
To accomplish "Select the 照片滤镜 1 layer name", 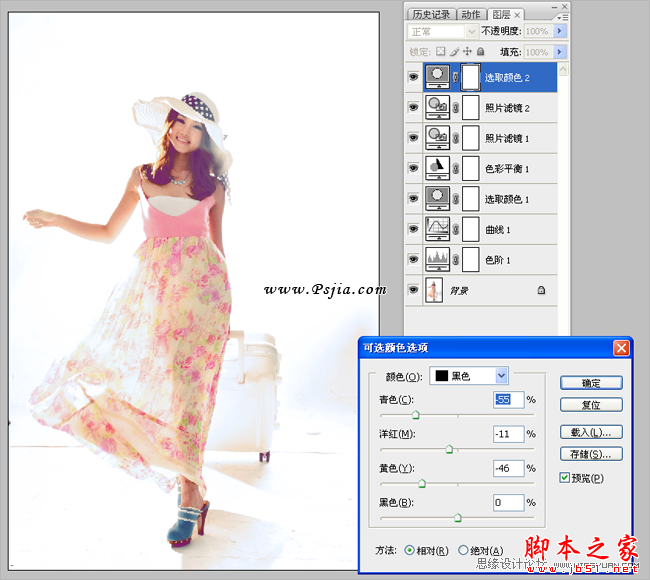I will tap(507, 138).
